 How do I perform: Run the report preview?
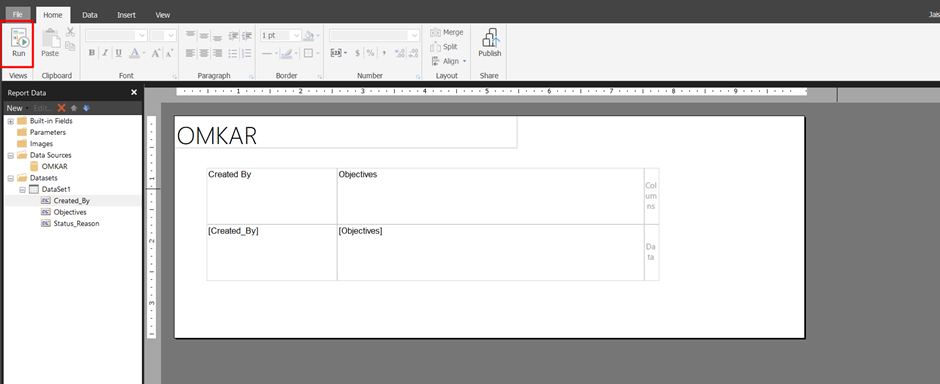pyautogui.click(x=19, y=43)
